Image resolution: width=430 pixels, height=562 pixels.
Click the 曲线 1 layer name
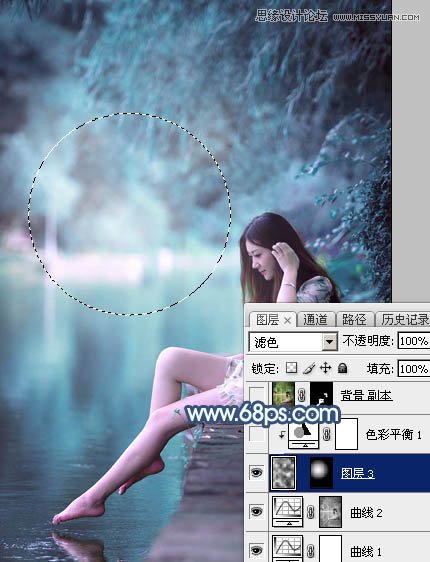pos(366,551)
